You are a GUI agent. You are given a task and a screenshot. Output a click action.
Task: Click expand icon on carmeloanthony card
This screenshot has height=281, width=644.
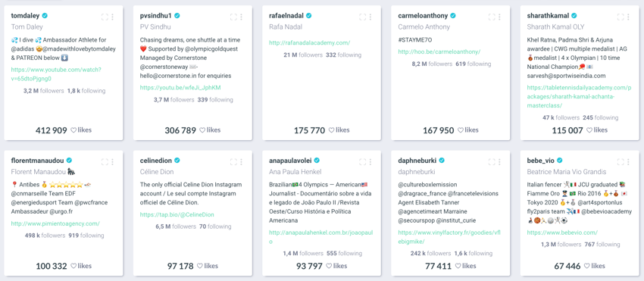(x=492, y=17)
